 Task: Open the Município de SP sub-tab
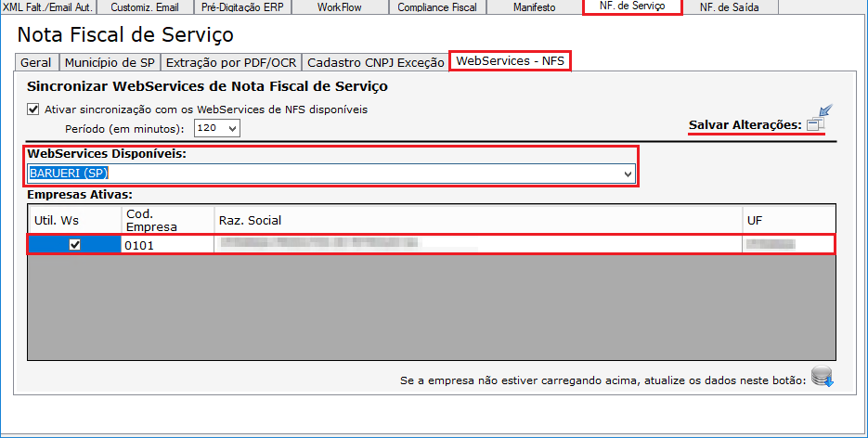click(110, 63)
